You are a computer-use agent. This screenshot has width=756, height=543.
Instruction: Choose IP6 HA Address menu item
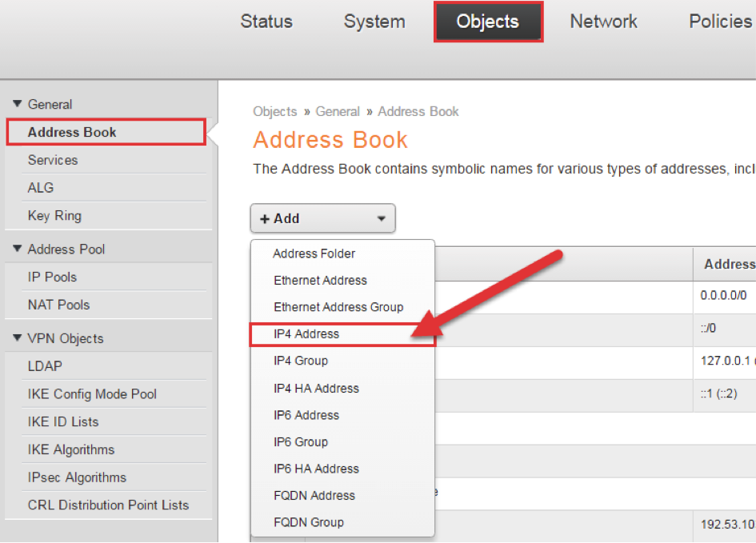tap(343, 469)
